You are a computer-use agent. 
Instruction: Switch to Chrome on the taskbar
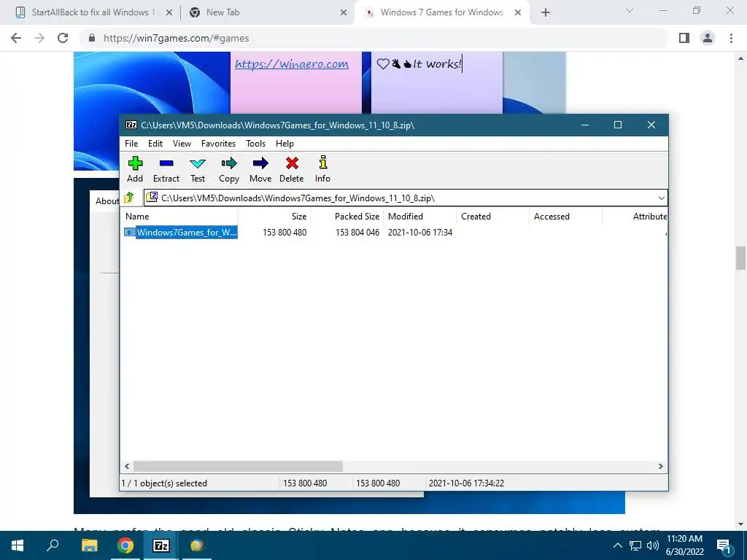[x=125, y=545]
